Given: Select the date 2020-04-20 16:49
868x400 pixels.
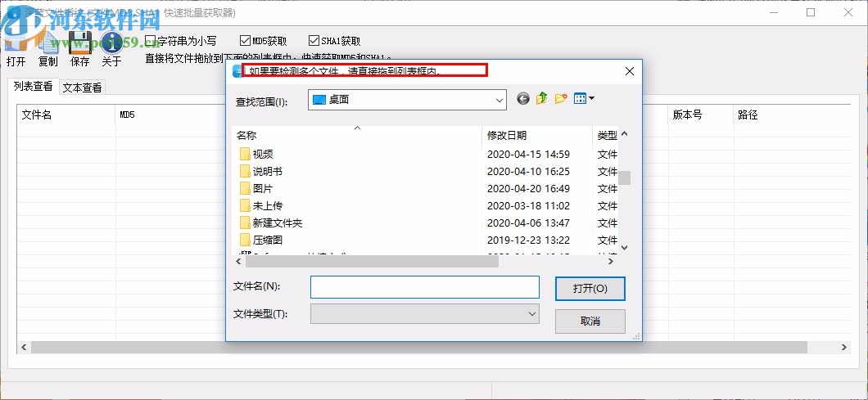Looking at the screenshot, I should point(528,188).
